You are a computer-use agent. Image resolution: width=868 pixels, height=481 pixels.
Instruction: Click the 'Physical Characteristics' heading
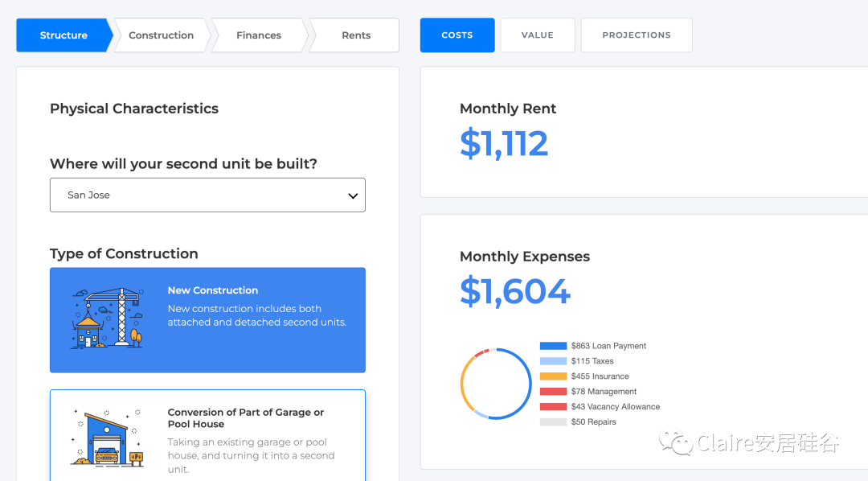click(x=134, y=109)
